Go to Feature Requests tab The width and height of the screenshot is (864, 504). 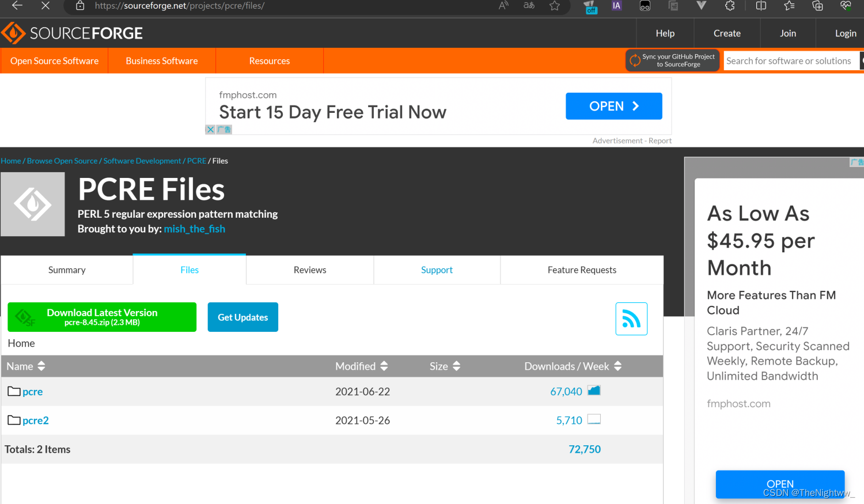tap(582, 270)
